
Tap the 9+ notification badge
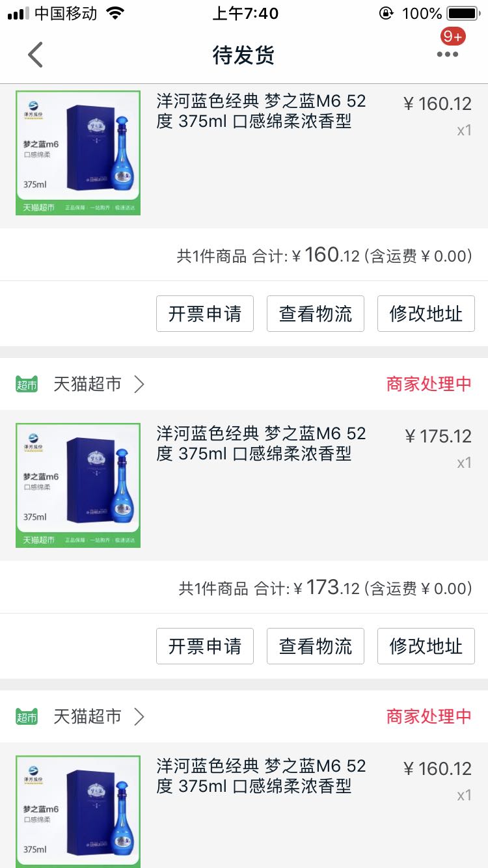point(453,36)
